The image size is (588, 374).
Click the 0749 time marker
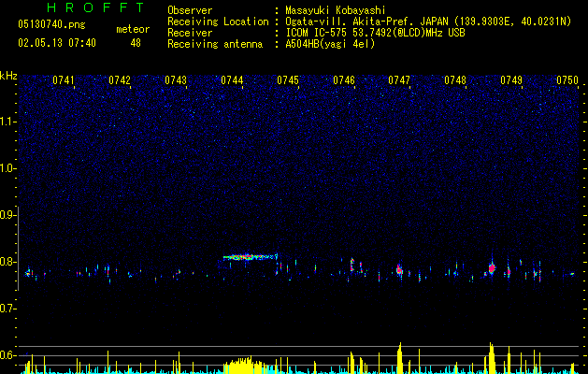511,80
